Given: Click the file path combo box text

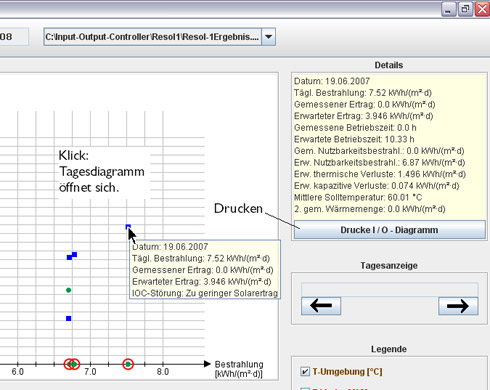Looking at the screenshot, I should [152, 37].
